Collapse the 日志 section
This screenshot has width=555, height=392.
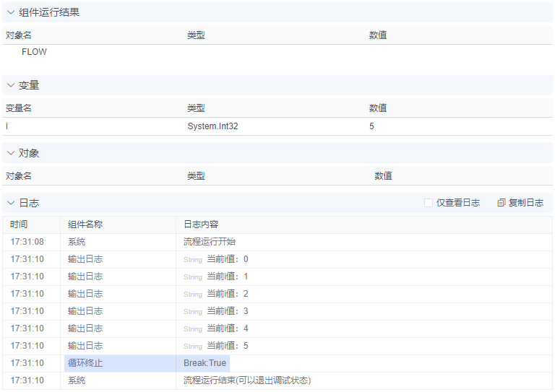pos(11,204)
